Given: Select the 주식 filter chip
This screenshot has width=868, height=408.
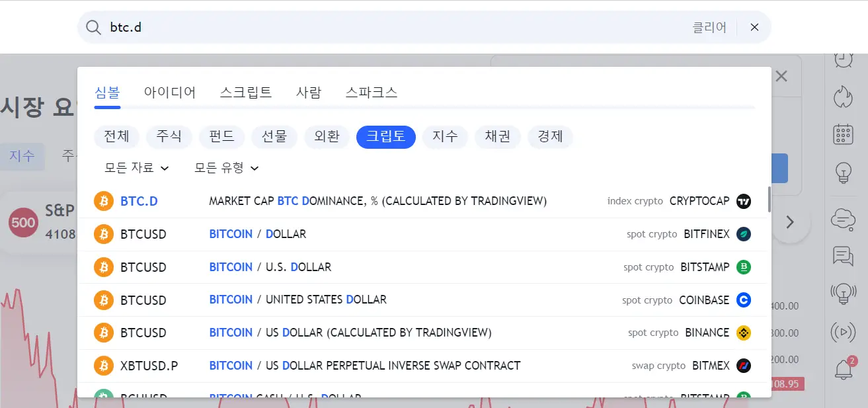Looking at the screenshot, I should 169,137.
